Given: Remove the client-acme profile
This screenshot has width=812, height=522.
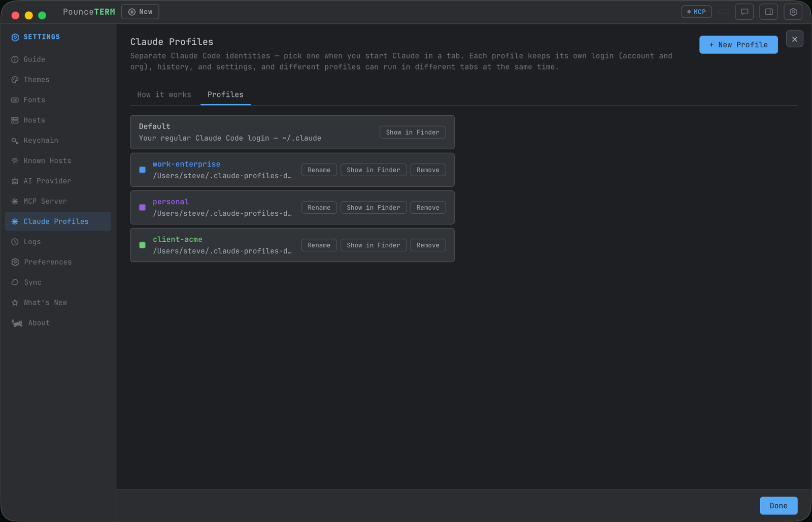Looking at the screenshot, I should pyautogui.click(x=428, y=245).
